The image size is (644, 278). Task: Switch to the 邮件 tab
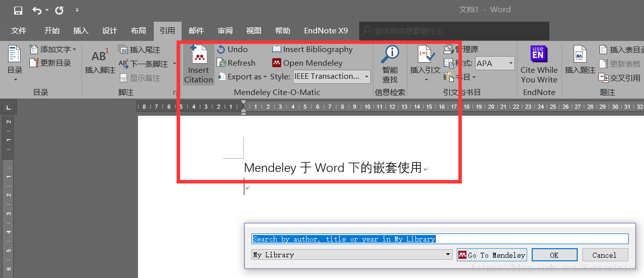[x=196, y=31]
